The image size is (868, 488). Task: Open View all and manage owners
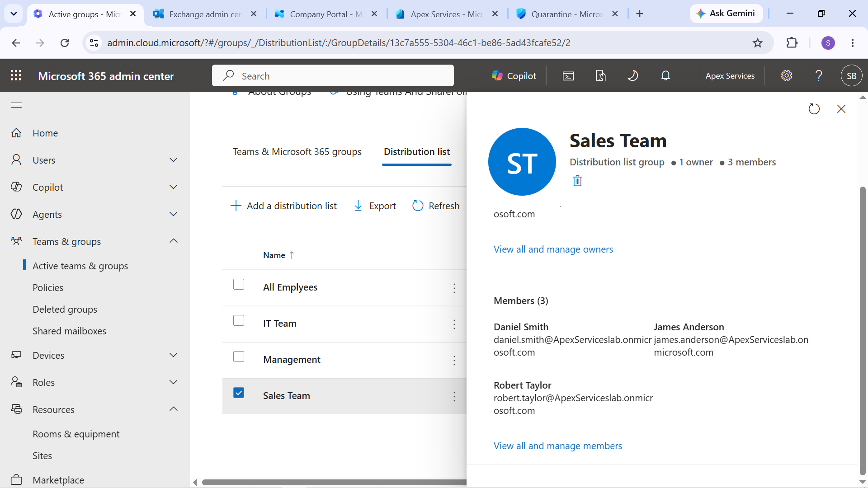click(x=553, y=249)
